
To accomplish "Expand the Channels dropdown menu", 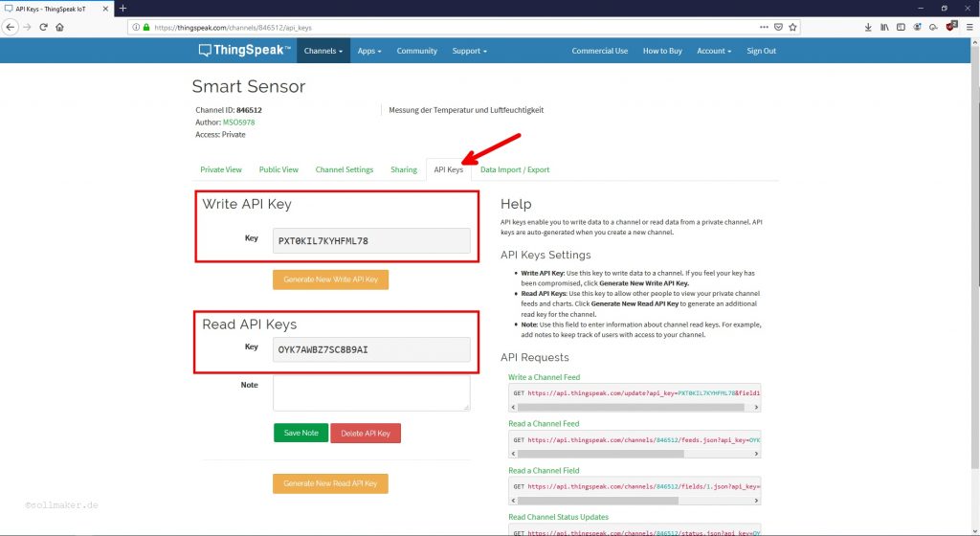I will [323, 51].
